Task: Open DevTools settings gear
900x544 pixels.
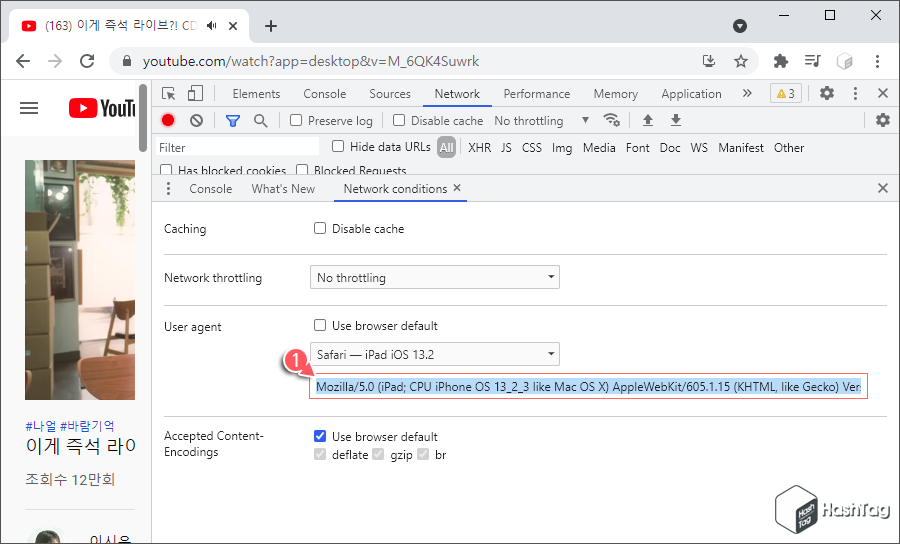Action: [827, 93]
